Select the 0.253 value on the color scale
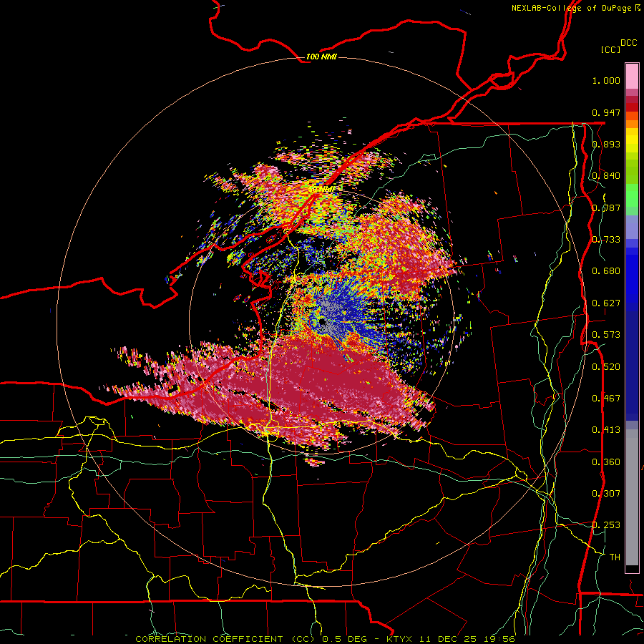 click(606, 525)
